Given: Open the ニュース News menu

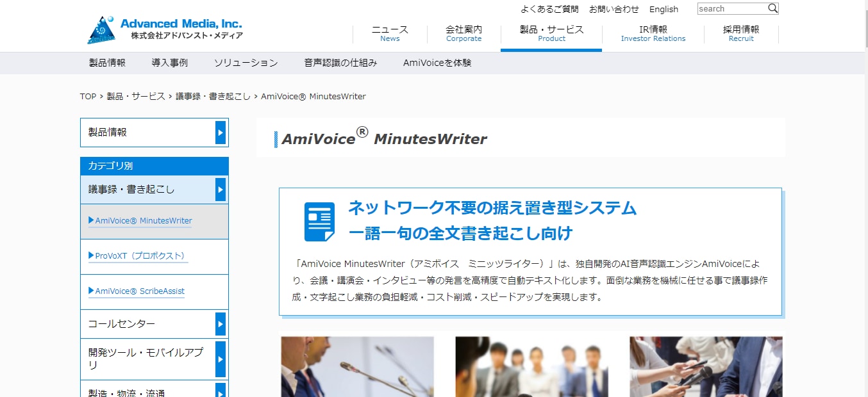Looking at the screenshot, I should 390,33.
